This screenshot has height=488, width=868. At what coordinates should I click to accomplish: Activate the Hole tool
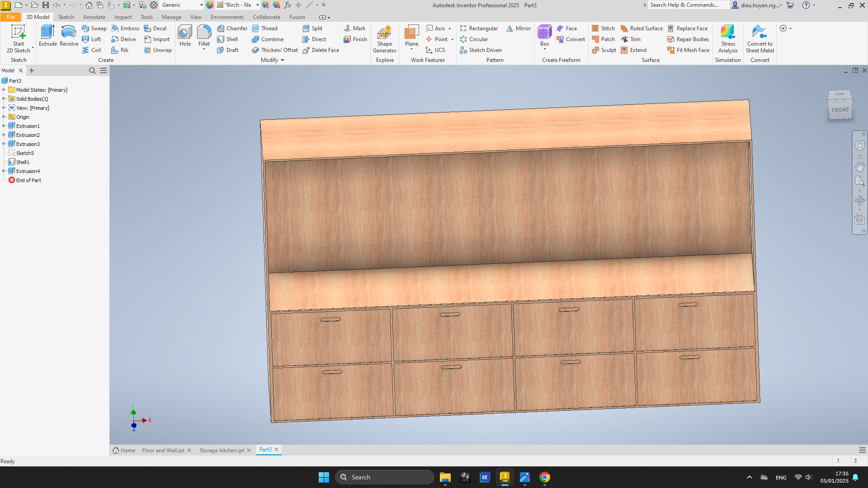185,36
